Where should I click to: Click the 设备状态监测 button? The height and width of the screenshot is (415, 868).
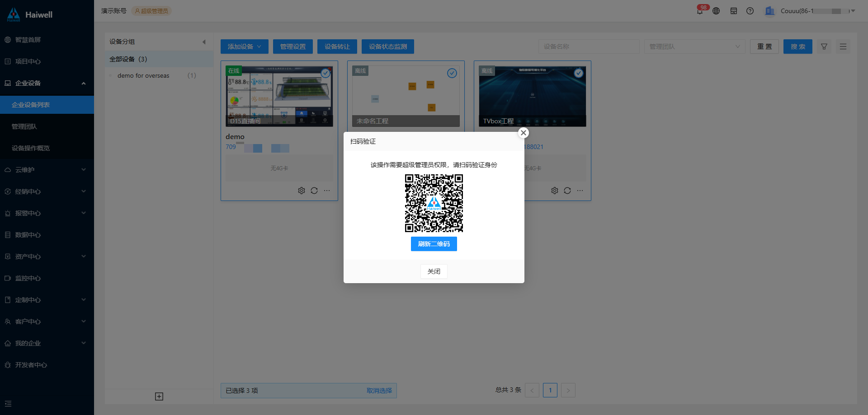(388, 47)
